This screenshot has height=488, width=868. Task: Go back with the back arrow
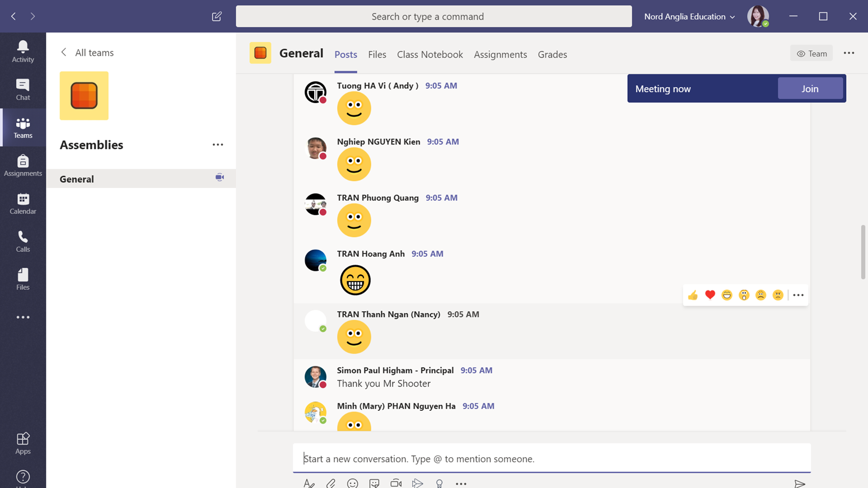click(x=13, y=16)
